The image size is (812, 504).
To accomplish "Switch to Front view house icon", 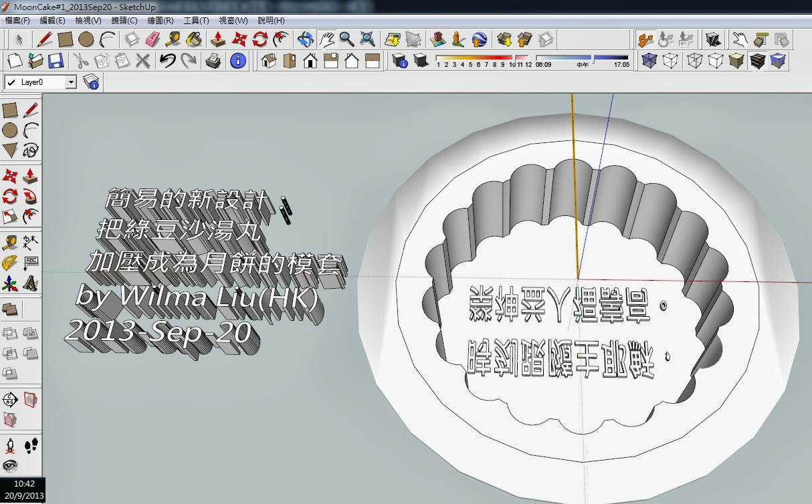I will [310, 61].
